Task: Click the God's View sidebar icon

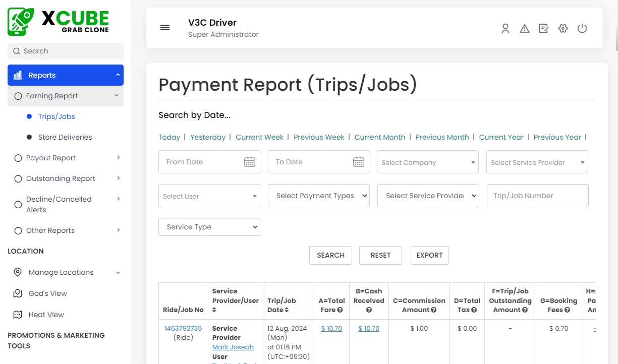Action: [x=17, y=293]
